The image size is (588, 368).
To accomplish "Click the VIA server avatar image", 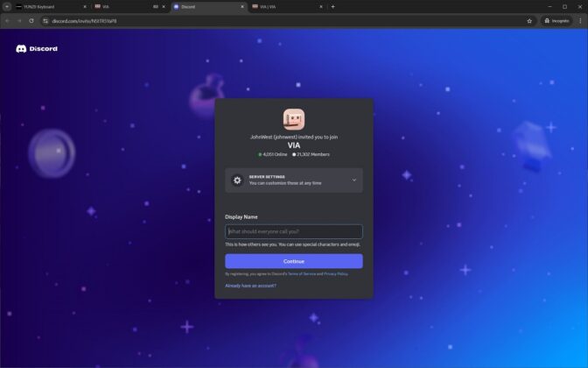I will (294, 119).
